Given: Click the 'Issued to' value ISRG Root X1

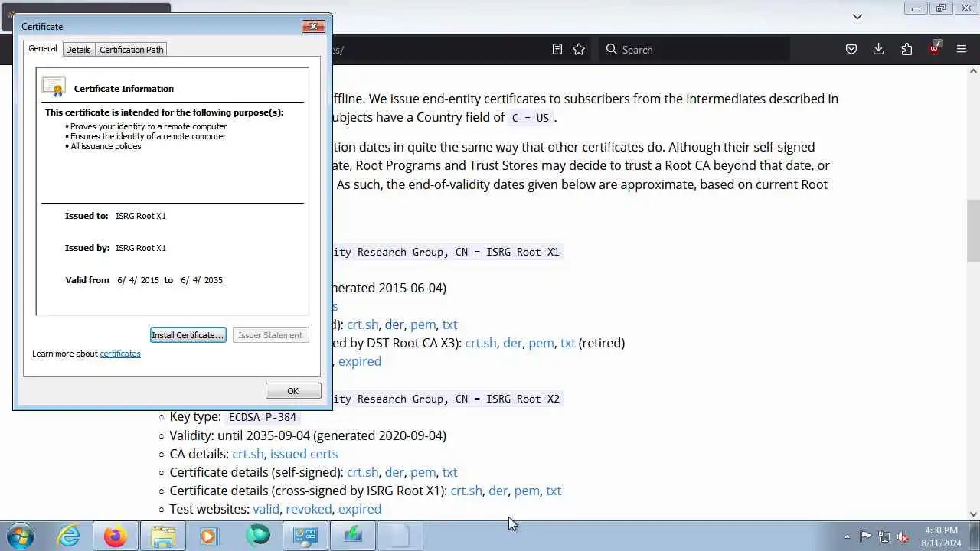Looking at the screenshot, I should click(141, 216).
